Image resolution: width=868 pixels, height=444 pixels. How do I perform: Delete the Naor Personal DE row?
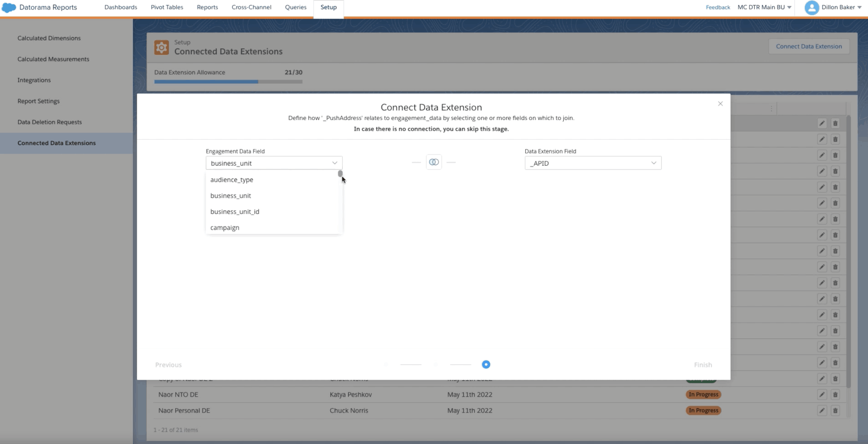[835, 410]
